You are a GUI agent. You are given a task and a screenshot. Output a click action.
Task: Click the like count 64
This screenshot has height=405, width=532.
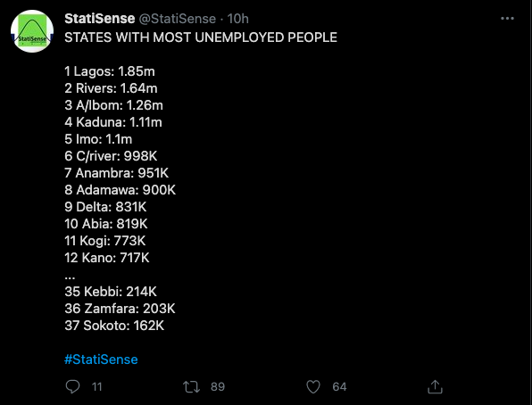pyautogui.click(x=339, y=386)
